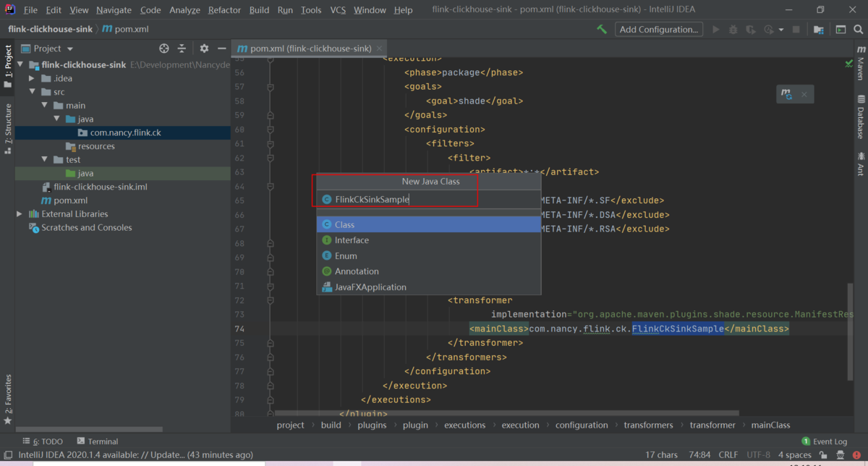Image resolution: width=868 pixels, height=466 pixels.
Task: Open the TODO tool window
Action: click(x=43, y=441)
